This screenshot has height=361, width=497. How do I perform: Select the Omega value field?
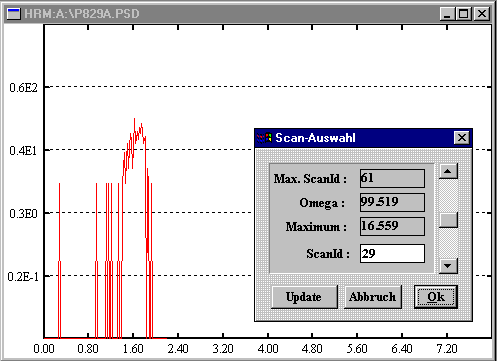click(x=392, y=202)
